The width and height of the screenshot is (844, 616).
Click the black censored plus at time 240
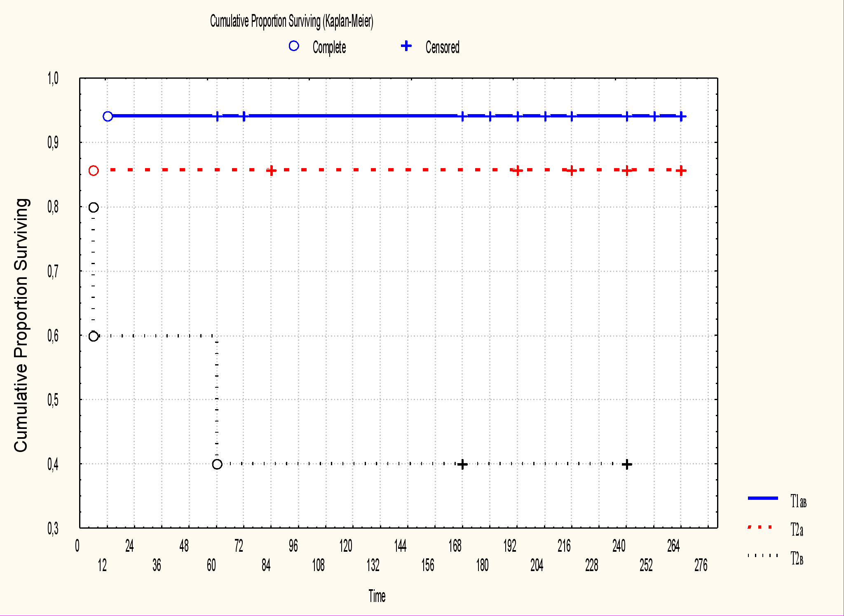627,464
